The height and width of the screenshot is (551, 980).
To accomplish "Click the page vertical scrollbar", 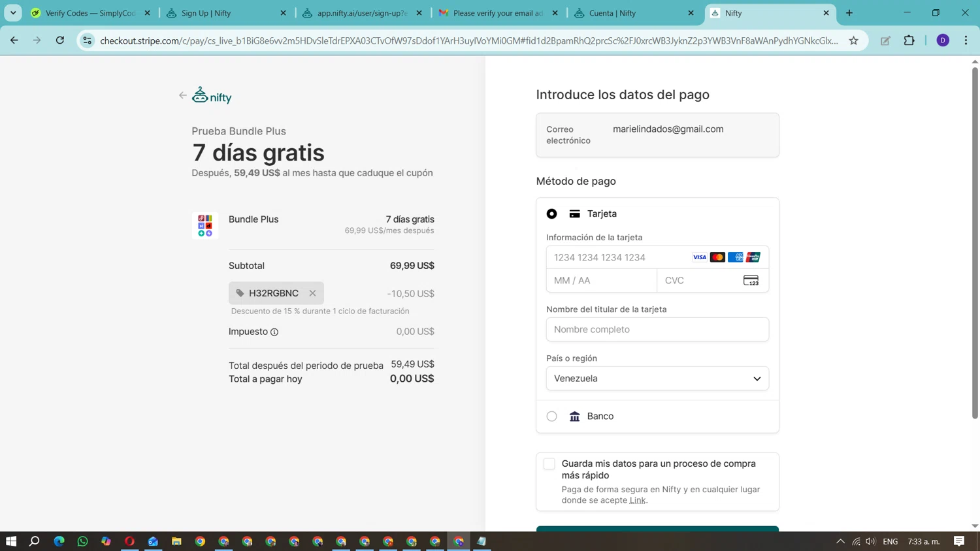I will coord(975,243).
